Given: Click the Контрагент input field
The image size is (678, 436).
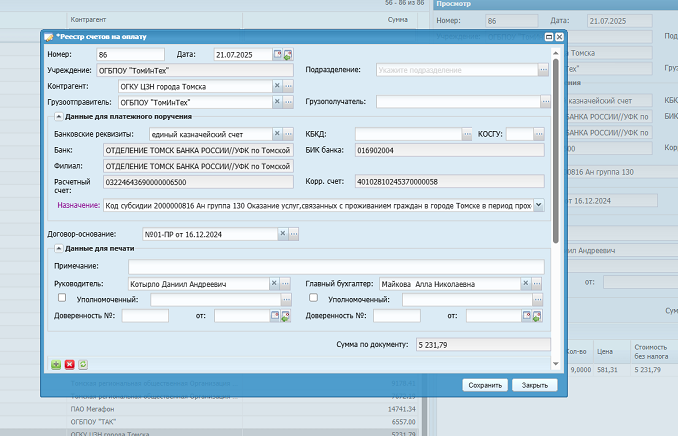Looking at the screenshot, I should click(195, 86).
